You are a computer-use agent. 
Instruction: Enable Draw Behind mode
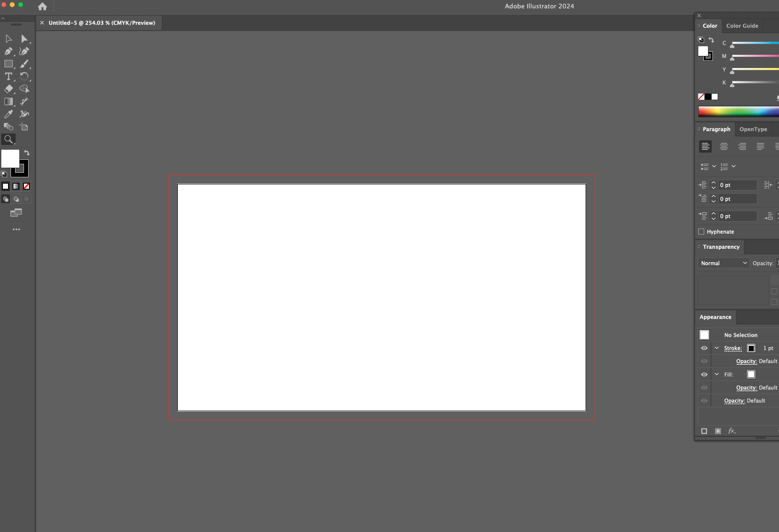tap(16, 199)
